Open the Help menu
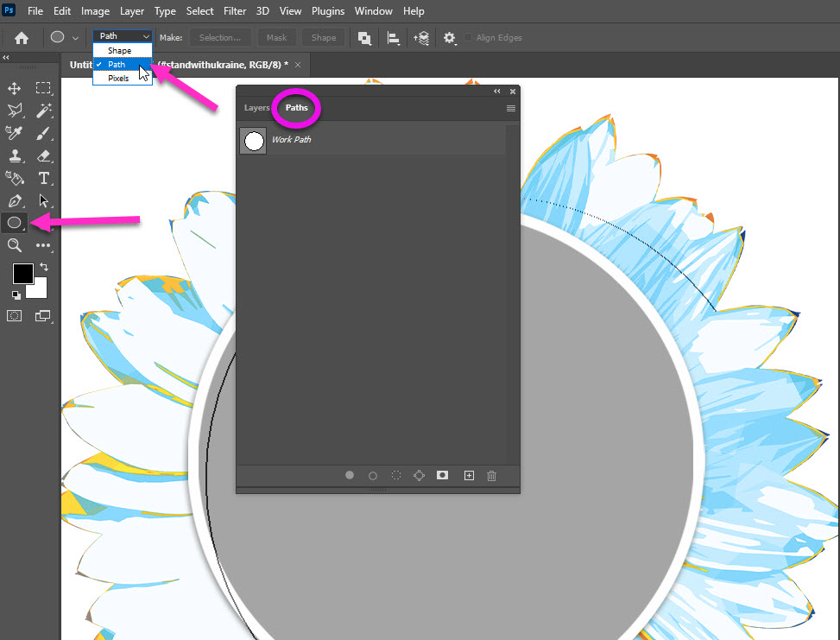The height and width of the screenshot is (640, 840). (414, 10)
